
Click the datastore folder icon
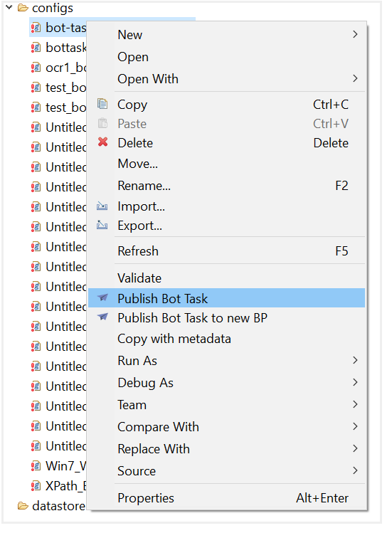pyautogui.click(x=23, y=506)
